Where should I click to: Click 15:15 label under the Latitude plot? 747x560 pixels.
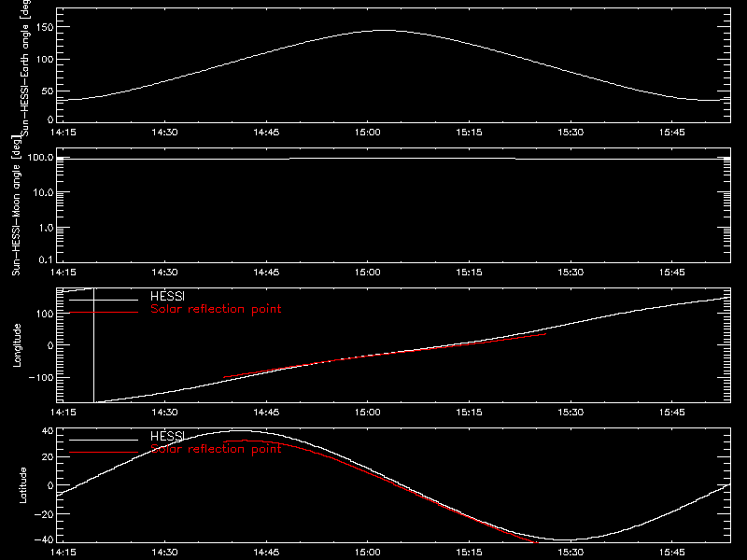(x=469, y=553)
